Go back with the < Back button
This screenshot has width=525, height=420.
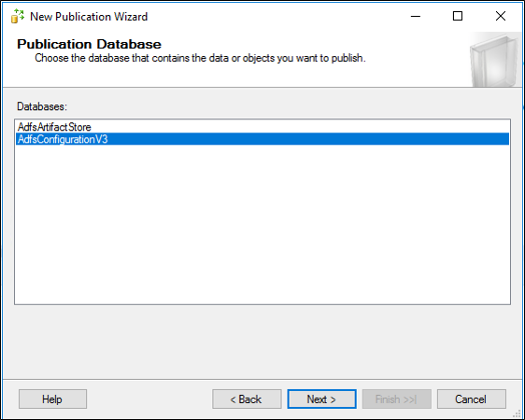[x=247, y=399]
